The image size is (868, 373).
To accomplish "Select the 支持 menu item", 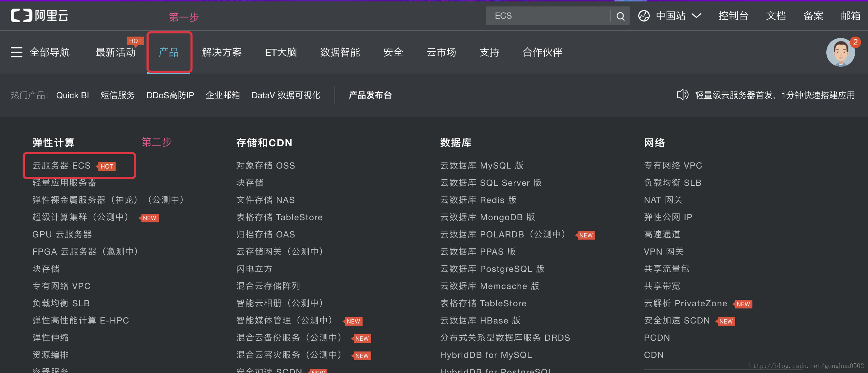I will 489,52.
